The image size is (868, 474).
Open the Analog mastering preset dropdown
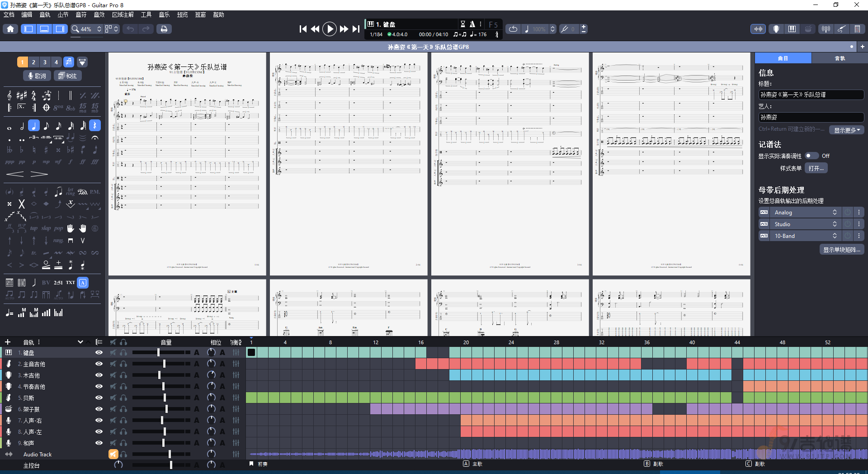805,212
